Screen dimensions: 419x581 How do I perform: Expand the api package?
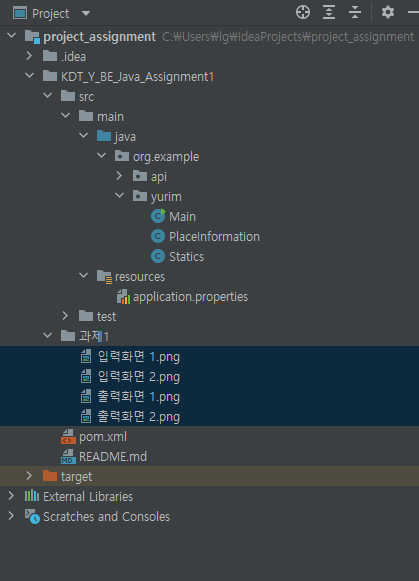pyautogui.click(x=119, y=176)
